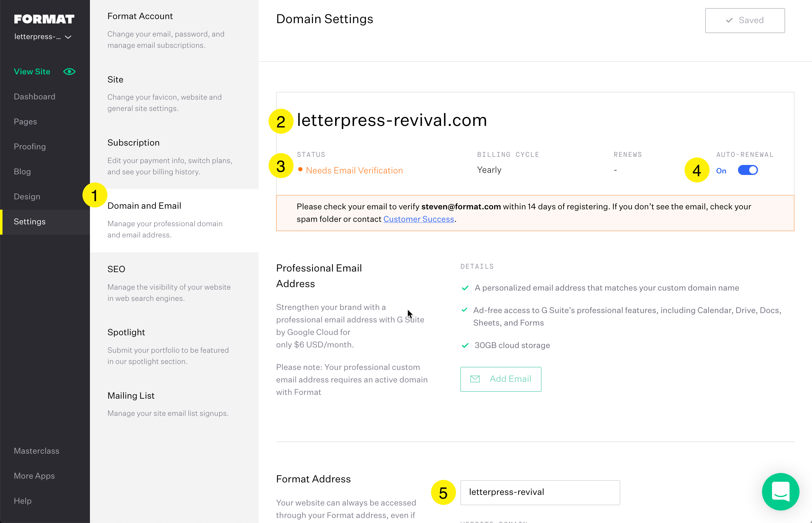Open Site settings section

[x=174, y=94]
